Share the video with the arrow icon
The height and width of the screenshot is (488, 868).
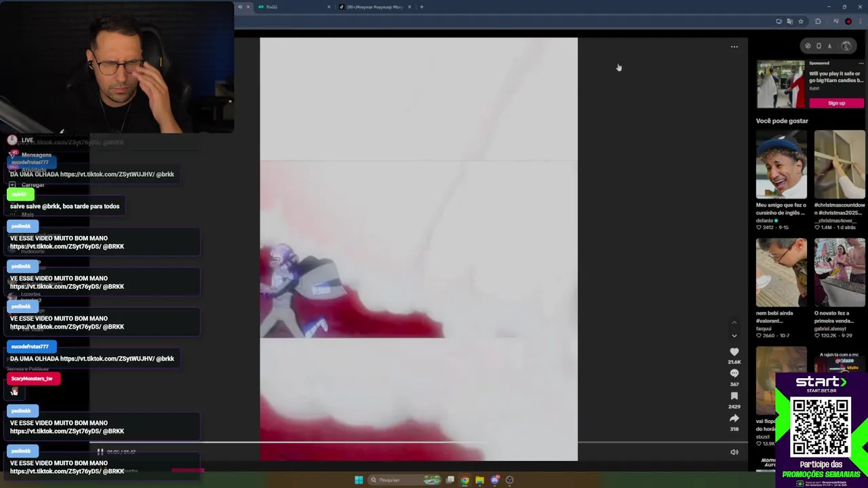click(734, 419)
